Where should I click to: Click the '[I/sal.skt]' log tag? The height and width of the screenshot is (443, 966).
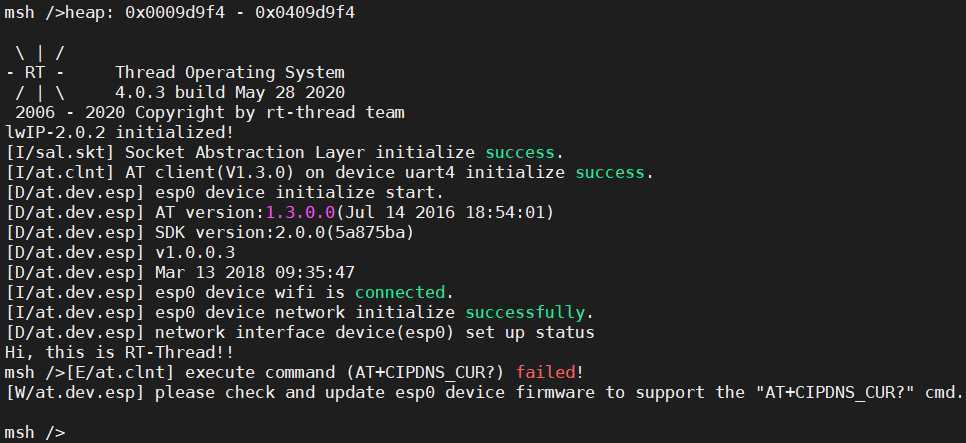[x=60, y=153]
